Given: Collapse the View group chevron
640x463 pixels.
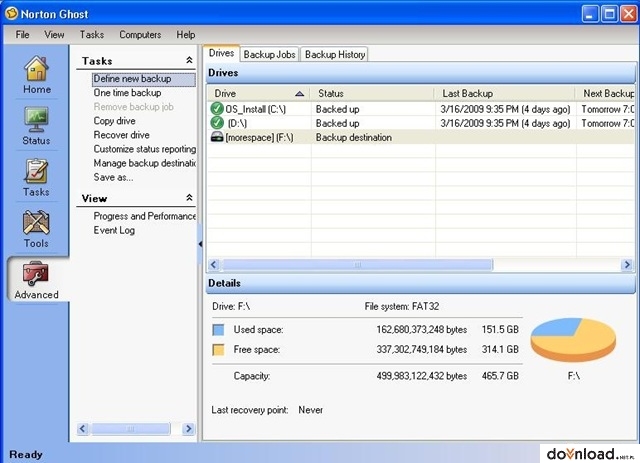Looking at the screenshot, I should coord(189,198).
